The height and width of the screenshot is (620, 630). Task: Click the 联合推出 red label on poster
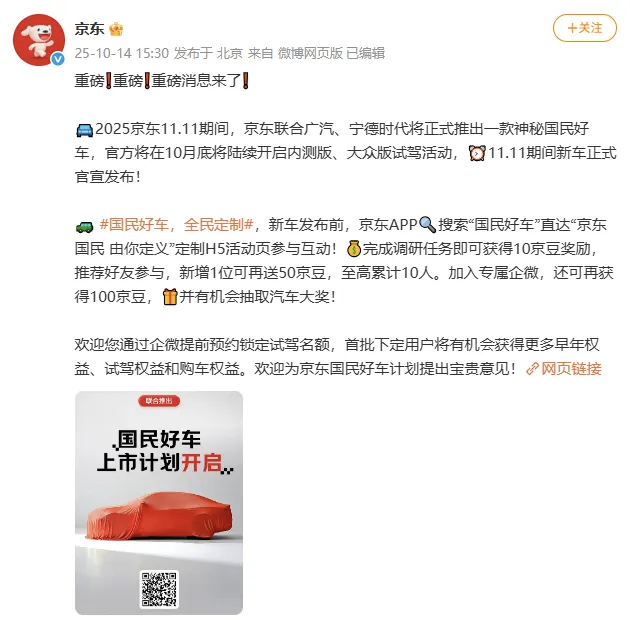(x=159, y=401)
